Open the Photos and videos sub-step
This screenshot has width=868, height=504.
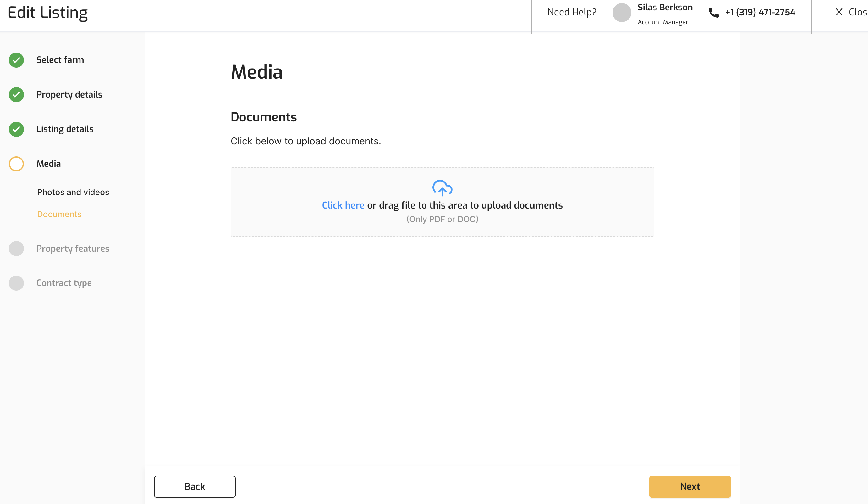(x=73, y=192)
